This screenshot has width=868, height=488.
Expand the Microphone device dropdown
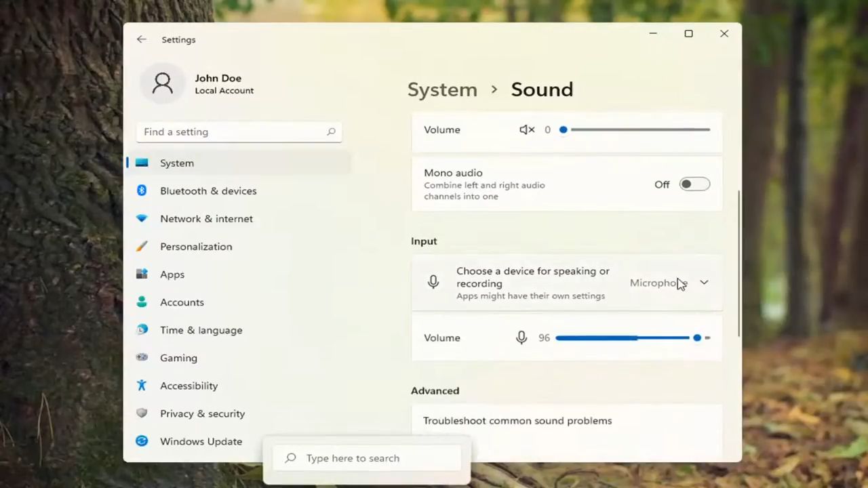click(x=704, y=283)
